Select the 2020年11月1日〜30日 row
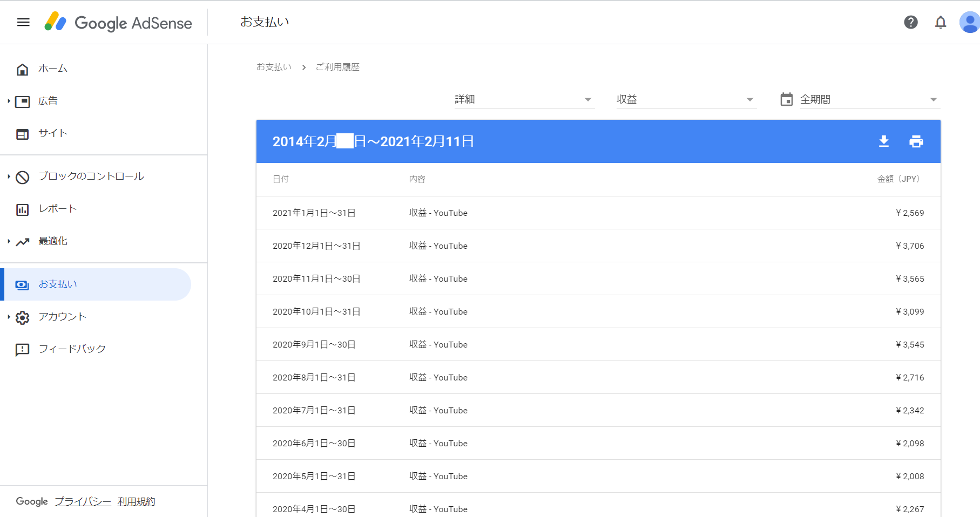Image resolution: width=980 pixels, height=517 pixels. point(598,278)
